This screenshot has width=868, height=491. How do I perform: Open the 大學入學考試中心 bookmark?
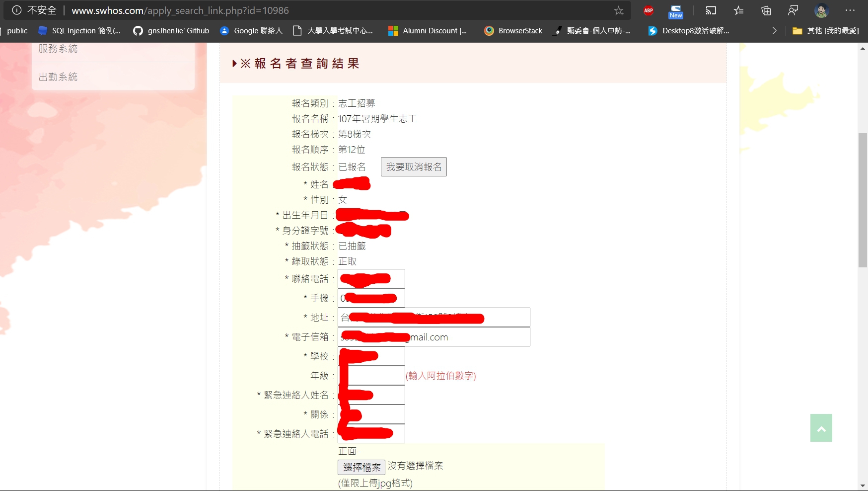[333, 31]
